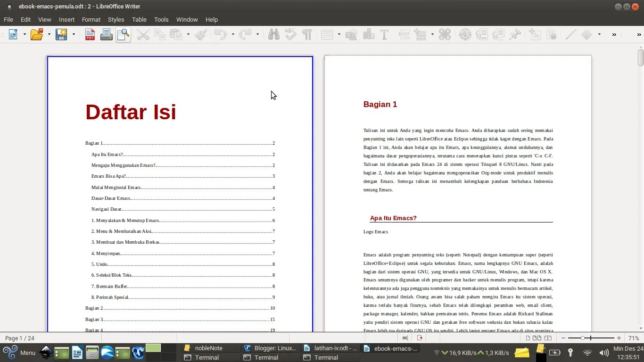Click the Insert Footnote icon

click(x=481, y=34)
